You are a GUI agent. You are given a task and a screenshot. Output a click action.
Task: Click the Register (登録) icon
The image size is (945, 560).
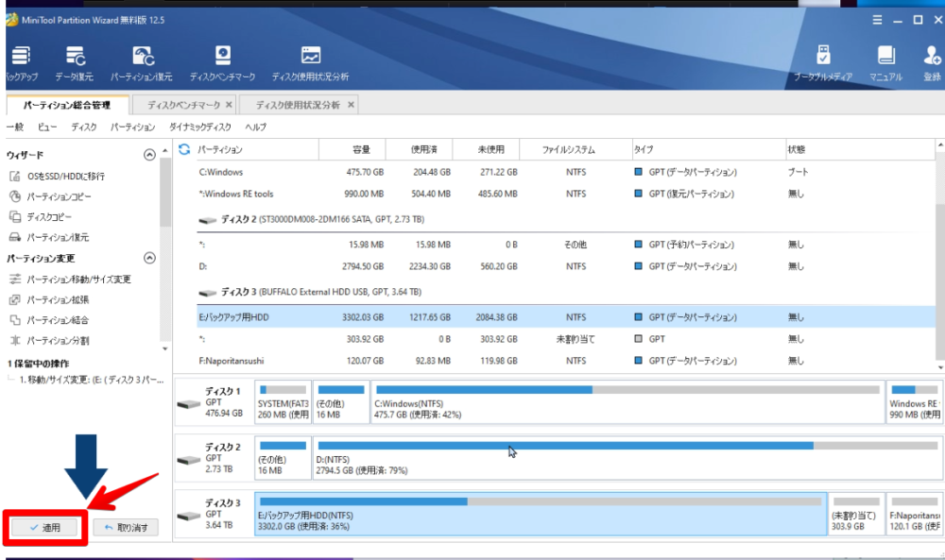coord(932,63)
